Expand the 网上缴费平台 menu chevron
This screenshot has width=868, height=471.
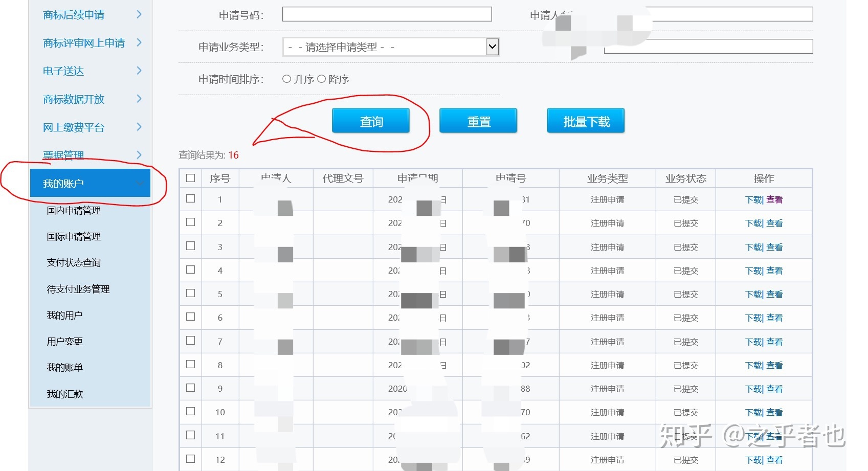click(x=139, y=127)
